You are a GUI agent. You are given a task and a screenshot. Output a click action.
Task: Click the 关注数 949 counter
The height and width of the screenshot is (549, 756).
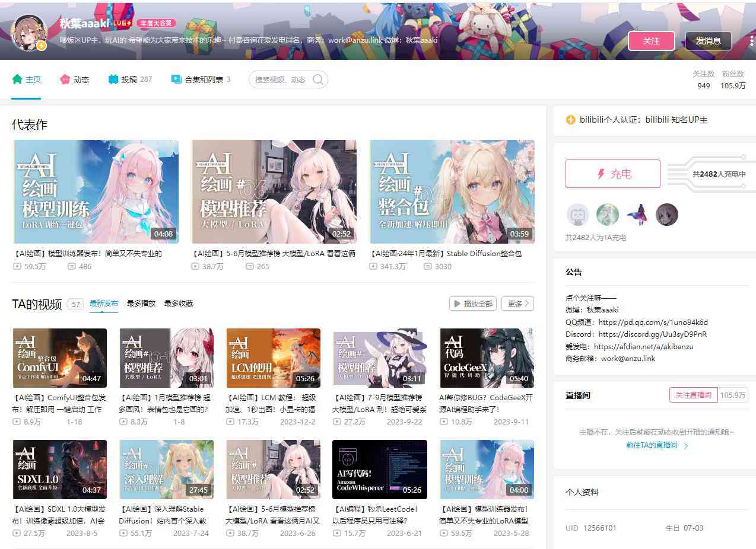pos(704,80)
